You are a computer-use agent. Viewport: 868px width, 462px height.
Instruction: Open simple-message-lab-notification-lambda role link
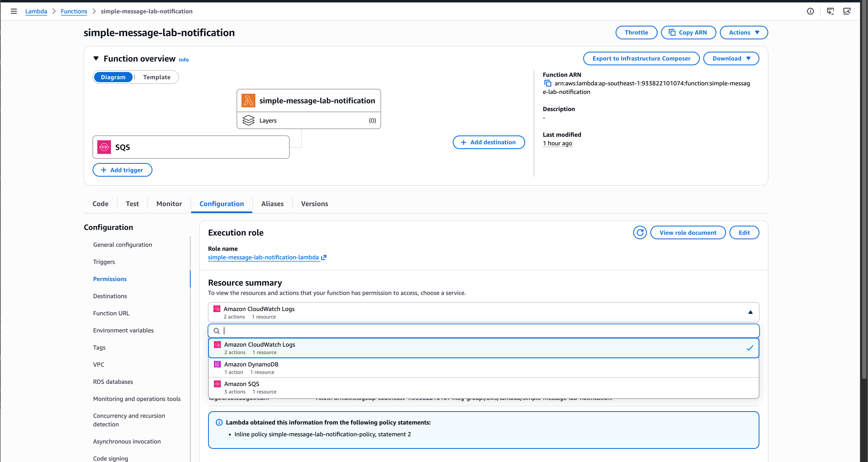tap(263, 257)
